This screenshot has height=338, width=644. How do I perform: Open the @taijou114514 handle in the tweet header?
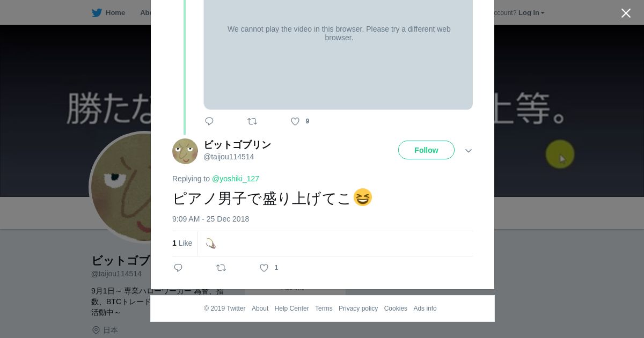click(x=229, y=157)
